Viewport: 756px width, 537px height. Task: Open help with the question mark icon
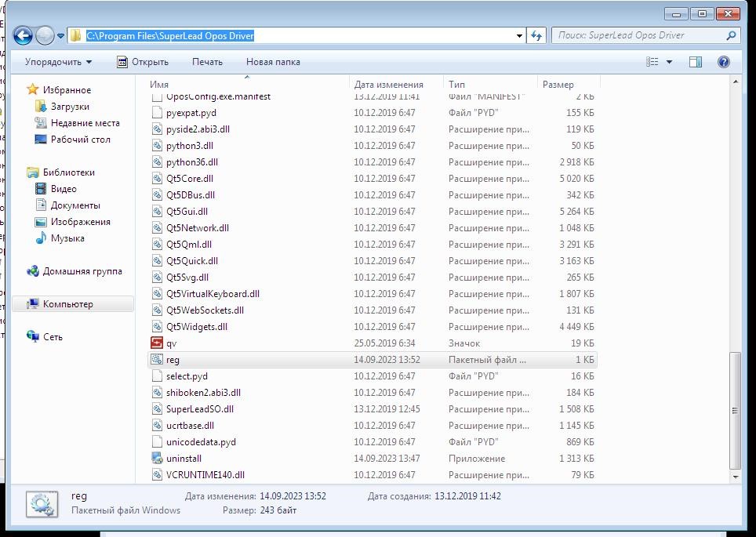tap(724, 62)
